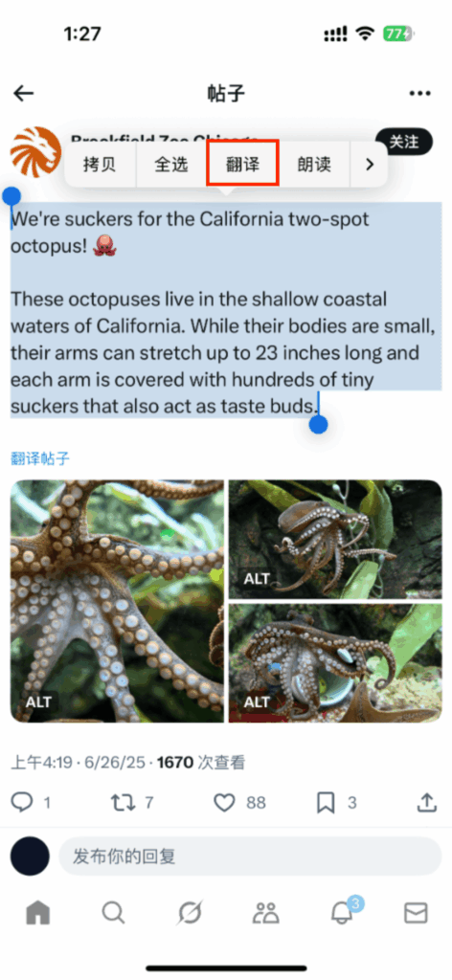This screenshot has width=452, height=980.
Task: Open the messages envelope tab
Action: 416,913
